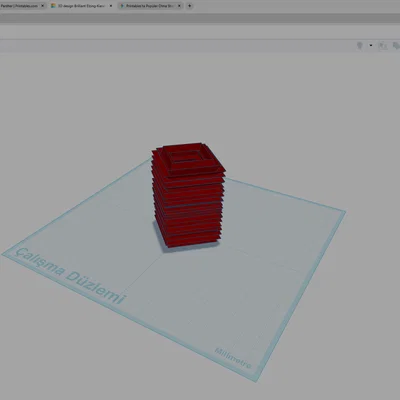400x400 pixels.
Task: Select the red stacked 3D model
Action: click(188, 195)
